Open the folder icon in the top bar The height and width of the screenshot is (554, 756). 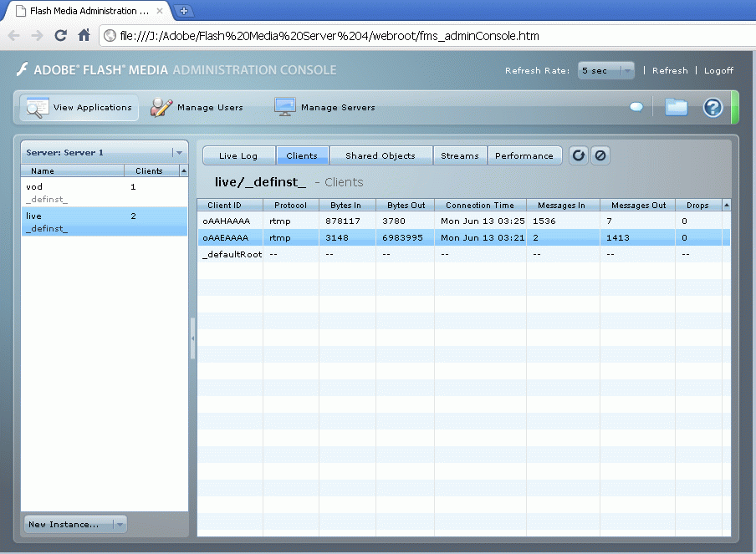pyautogui.click(x=676, y=107)
